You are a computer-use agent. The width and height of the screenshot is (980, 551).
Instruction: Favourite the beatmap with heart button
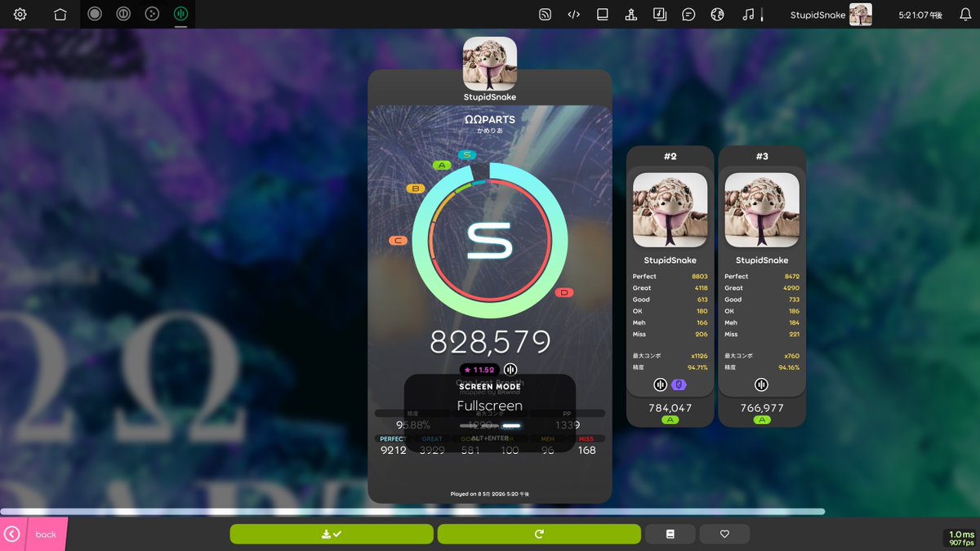click(x=724, y=534)
